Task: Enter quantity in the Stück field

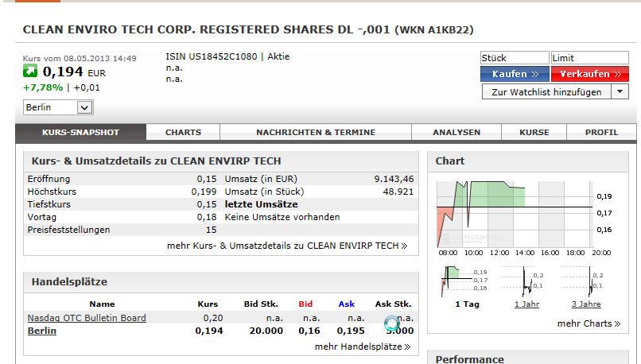Action: (515, 58)
